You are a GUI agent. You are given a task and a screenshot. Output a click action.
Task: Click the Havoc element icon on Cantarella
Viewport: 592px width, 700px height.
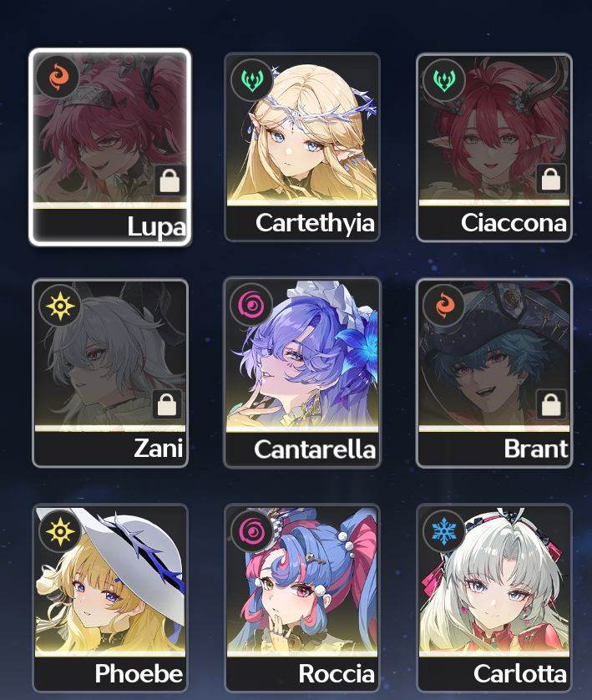point(252,306)
